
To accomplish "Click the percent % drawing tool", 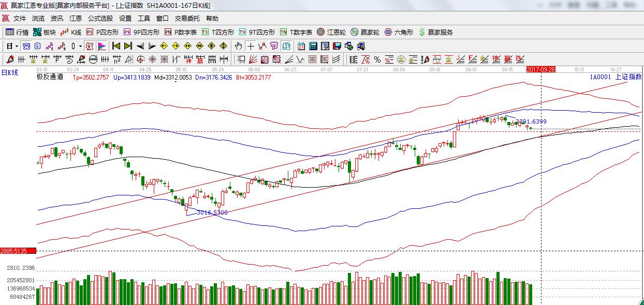I will click(x=377, y=59).
